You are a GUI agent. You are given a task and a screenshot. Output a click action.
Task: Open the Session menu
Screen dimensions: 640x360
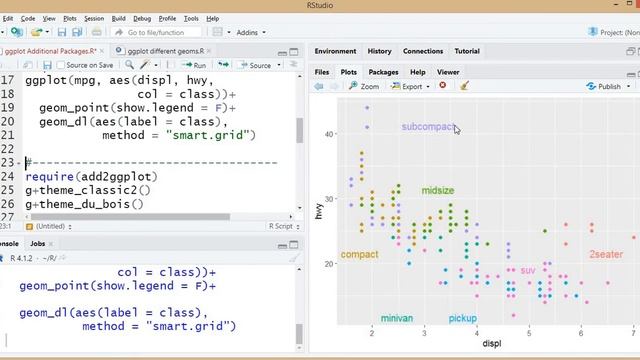[94, 19]
